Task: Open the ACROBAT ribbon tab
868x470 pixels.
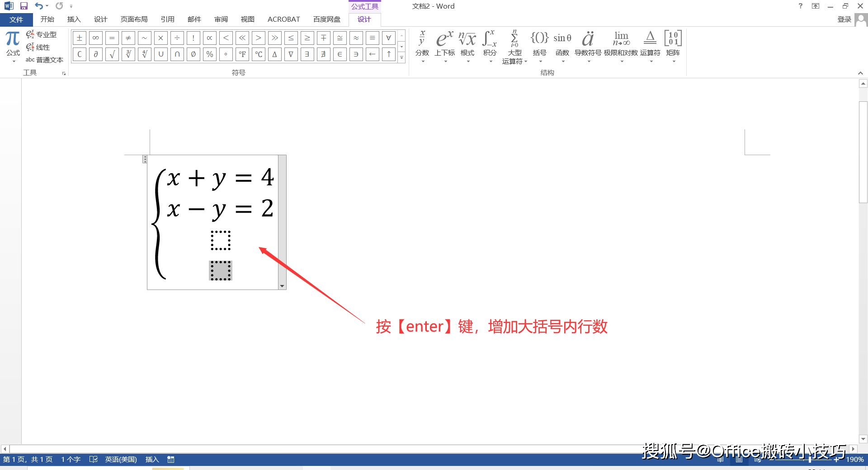Action: tap(283, 19)
